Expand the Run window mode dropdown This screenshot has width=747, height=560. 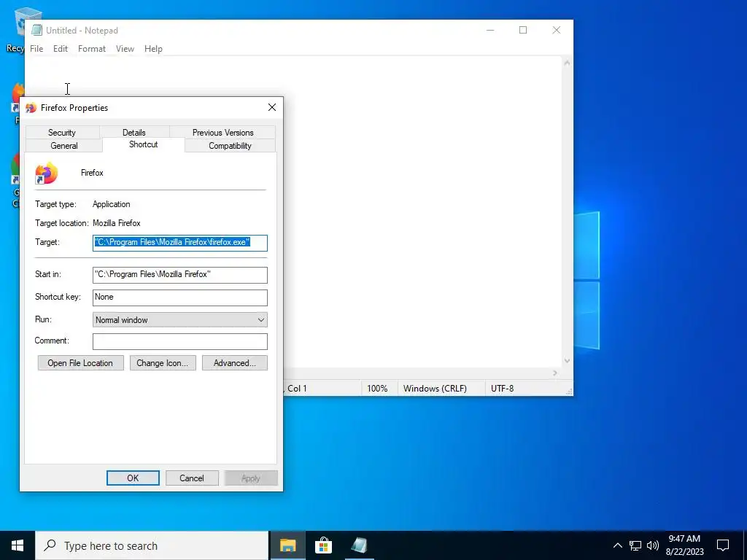(180, 320)
